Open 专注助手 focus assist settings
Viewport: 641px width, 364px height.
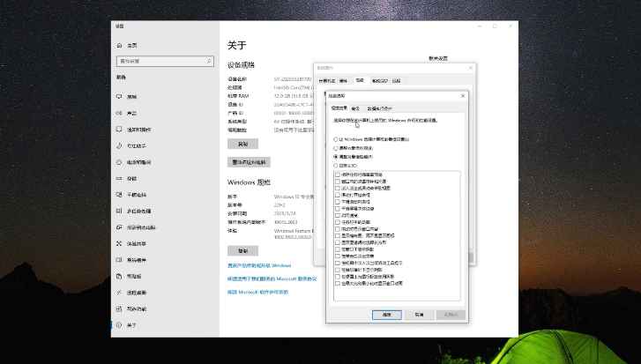pyautogui.click(x=137, y=145)
